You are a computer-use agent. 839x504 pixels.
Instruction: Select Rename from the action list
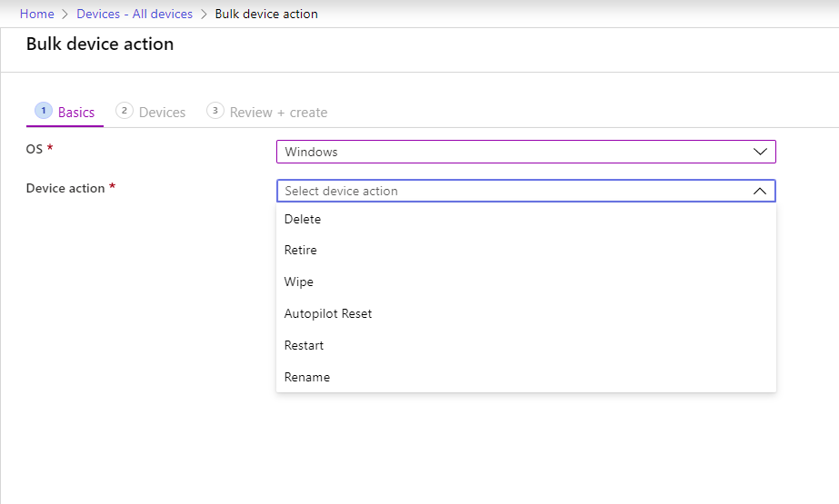pos(307,378)
